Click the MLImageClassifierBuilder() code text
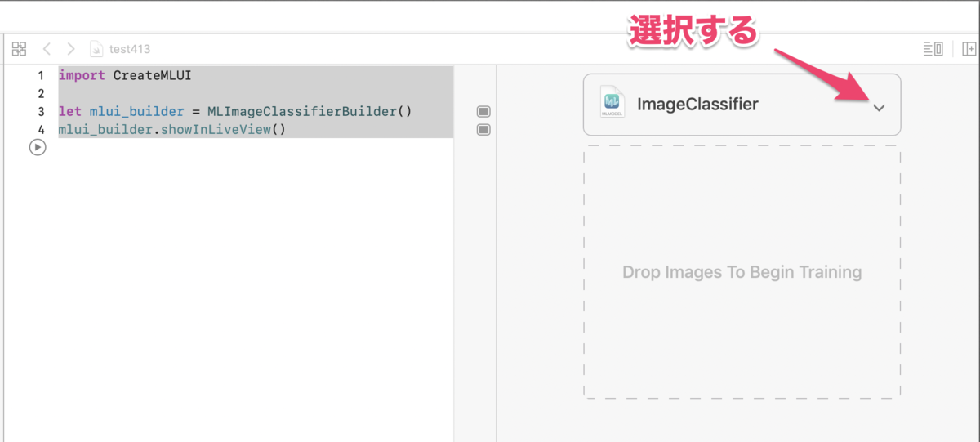 (310, 111)
